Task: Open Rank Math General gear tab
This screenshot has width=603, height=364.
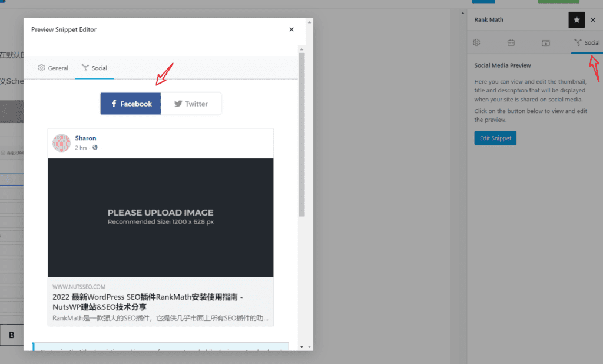Action: [476, 43]
